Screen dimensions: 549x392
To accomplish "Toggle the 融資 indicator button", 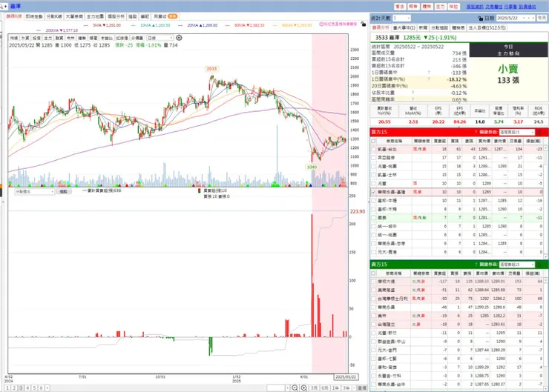I will pos(59,38).
